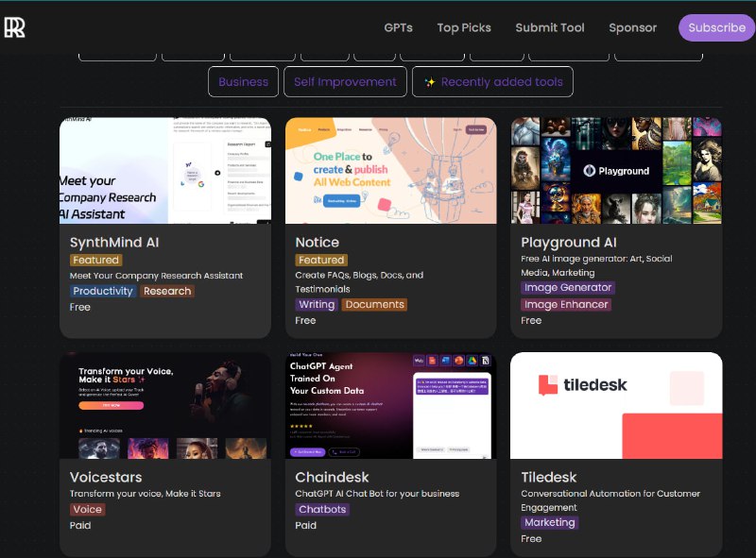Click the Voice tag under Voicestars

(88, 509)
